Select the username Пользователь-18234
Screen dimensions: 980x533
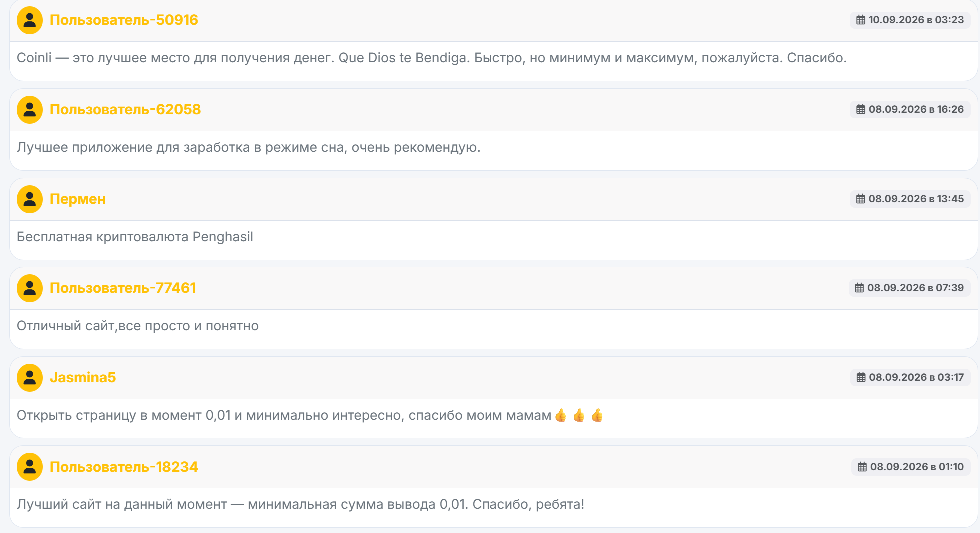[124, 467]
